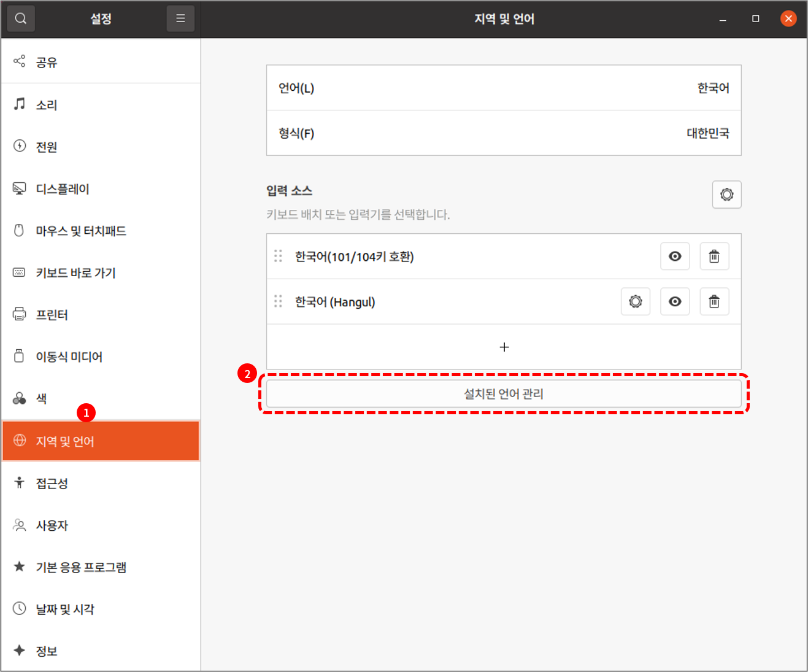This screenshot has height=672, width=808.
Task: Maximize the settings window
Action: (x=755, y=18)
